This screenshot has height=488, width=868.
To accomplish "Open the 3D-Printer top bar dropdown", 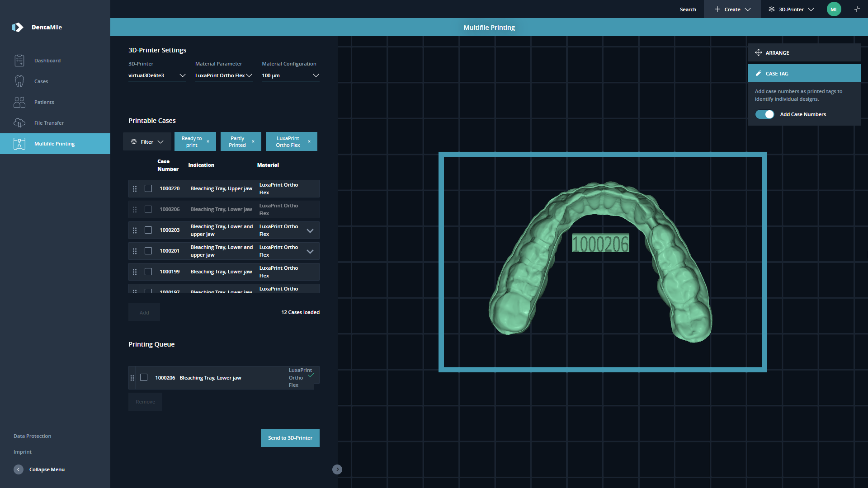I will [791, 9].
